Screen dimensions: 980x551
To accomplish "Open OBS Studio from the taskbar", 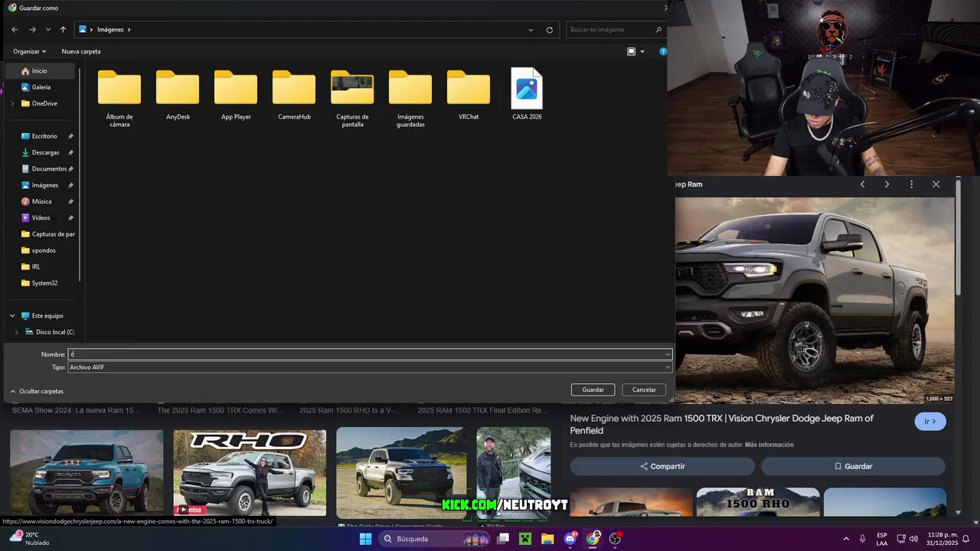I will click(615, 539).
